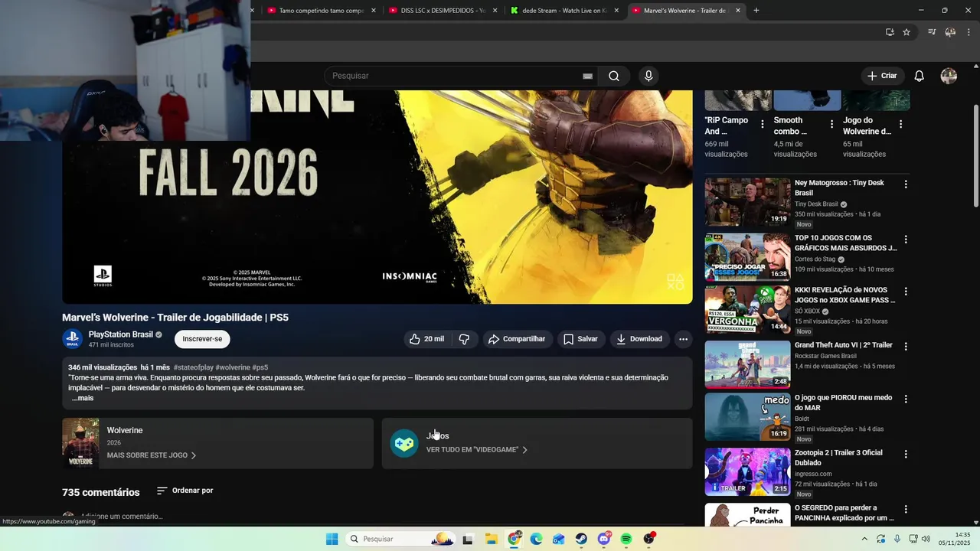Open a new browser tab with plus

(756, 10)
